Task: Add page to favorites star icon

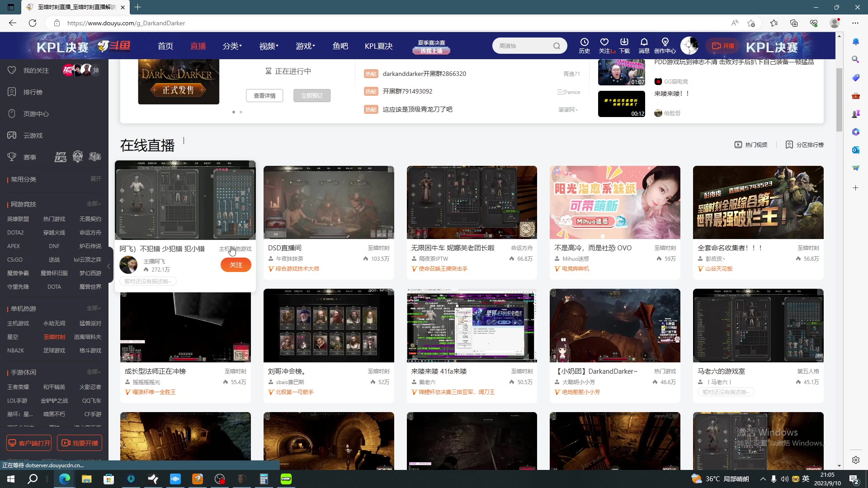Action: (x=751, y=23)
